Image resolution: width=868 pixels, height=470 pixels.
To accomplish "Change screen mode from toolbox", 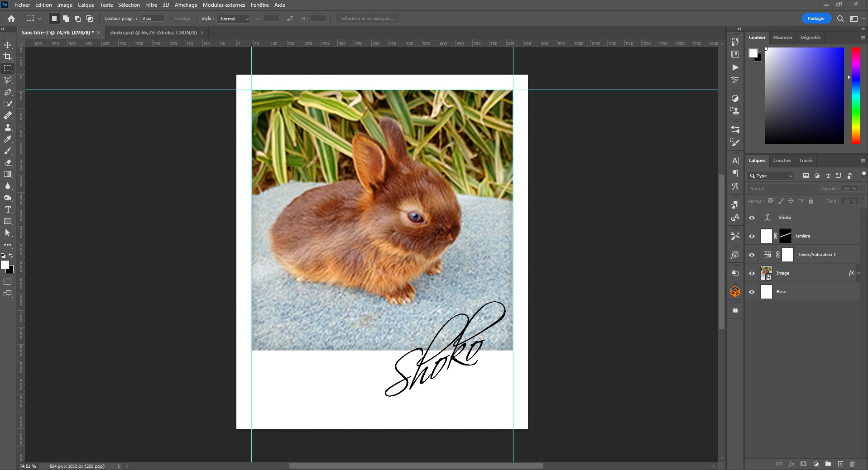I will point(8,294).
